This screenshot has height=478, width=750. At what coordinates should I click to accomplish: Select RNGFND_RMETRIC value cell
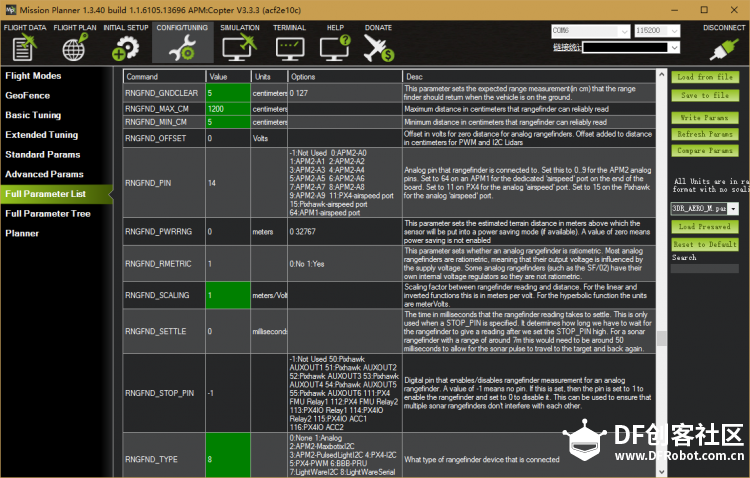point(228,264)
